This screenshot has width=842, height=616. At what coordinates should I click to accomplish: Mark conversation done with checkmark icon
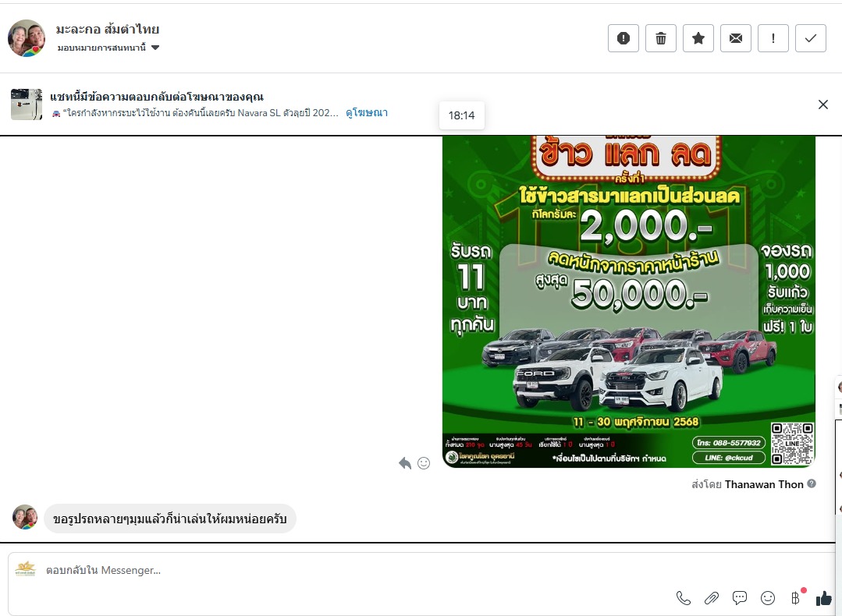(x=810, y=38)
